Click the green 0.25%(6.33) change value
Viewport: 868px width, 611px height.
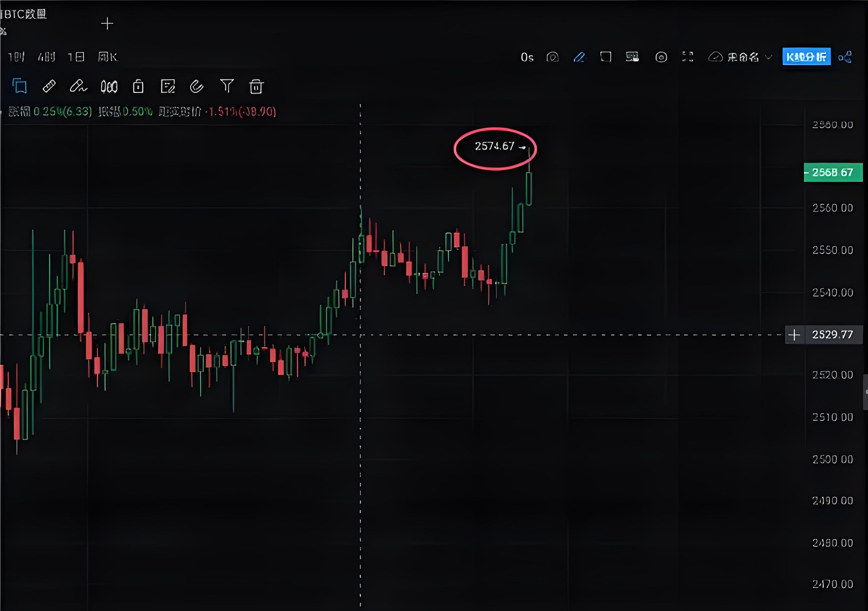63,112
